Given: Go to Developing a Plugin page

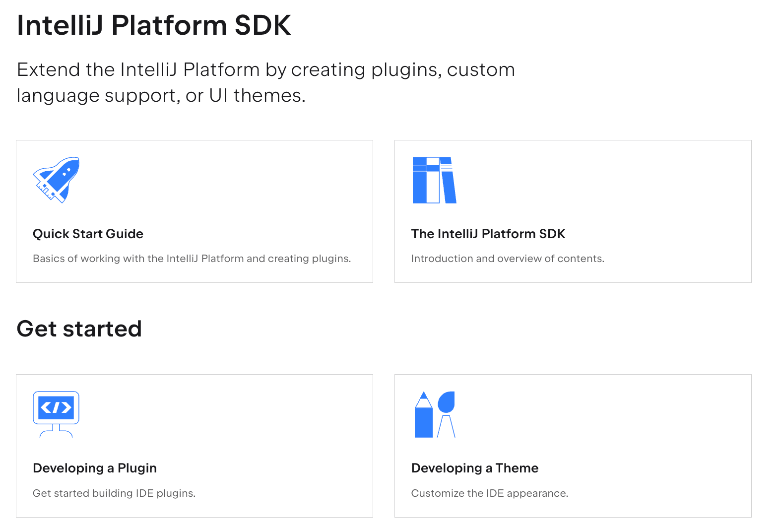Looking at the screenshot, I should coord(95,468).
